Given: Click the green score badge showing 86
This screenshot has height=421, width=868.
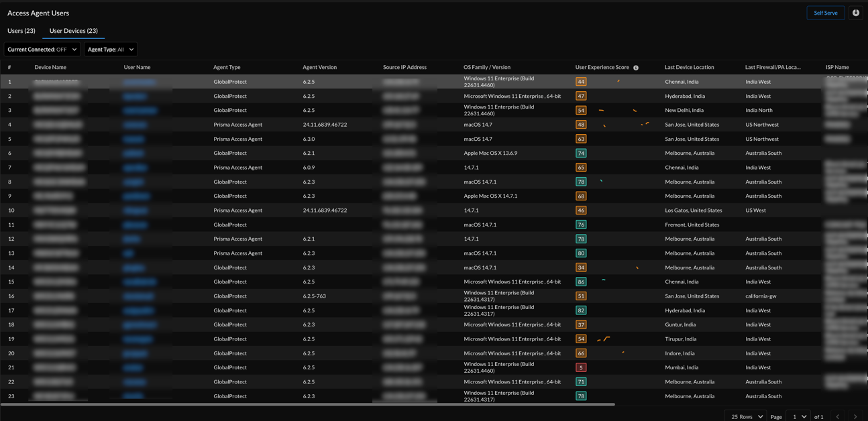Looking at the screenshot, I should (x=581, y=282).
